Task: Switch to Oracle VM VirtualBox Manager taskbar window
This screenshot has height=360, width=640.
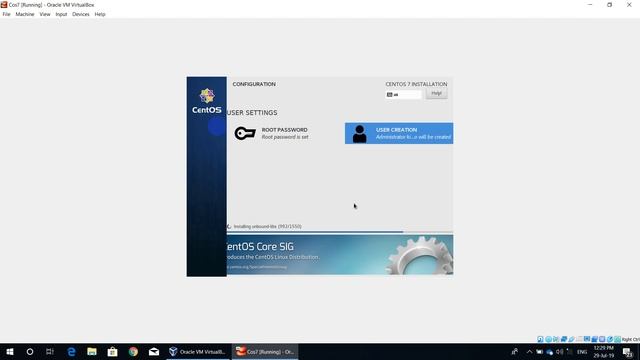Action: point(198,351)
